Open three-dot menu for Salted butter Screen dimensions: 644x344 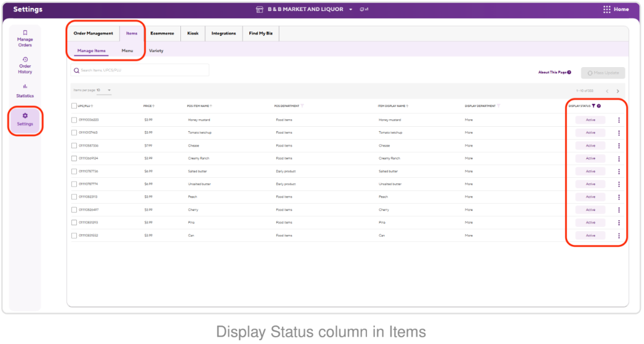(x=619, y=171)
